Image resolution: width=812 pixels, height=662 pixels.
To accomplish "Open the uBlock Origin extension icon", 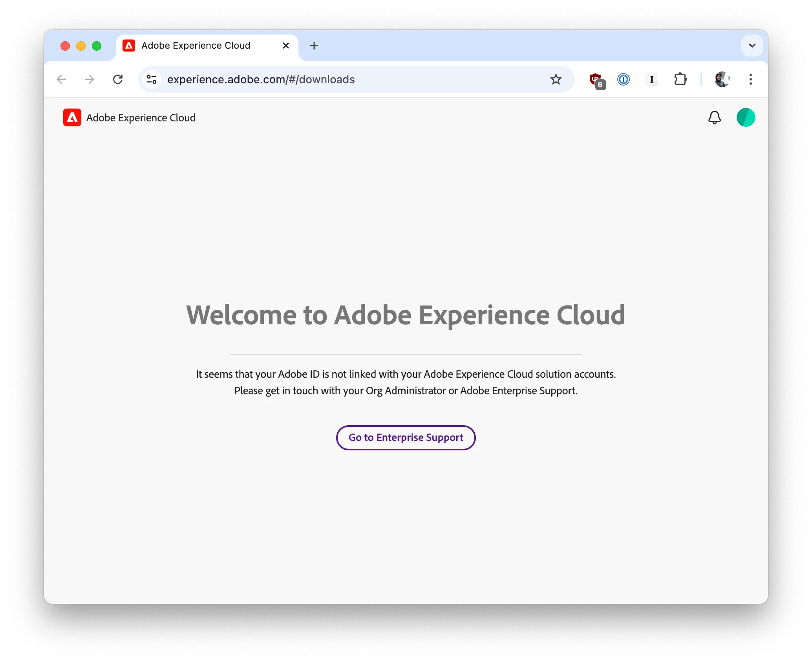I will [597, 80].
